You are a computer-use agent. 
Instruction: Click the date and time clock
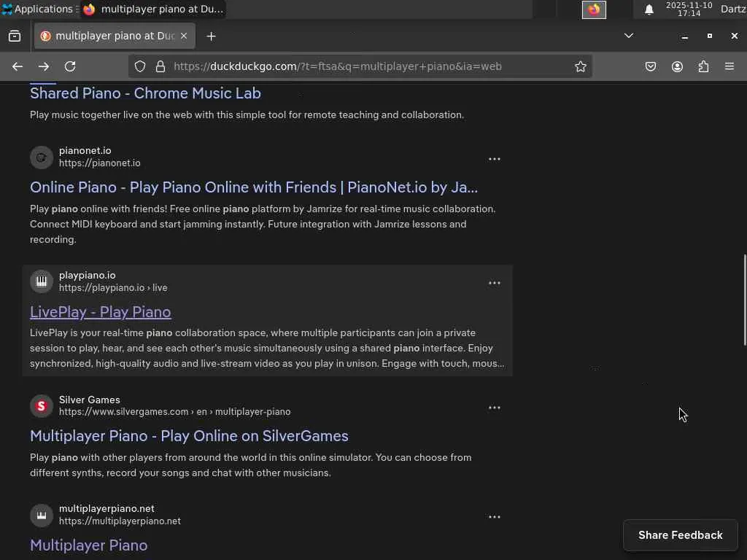(689, 9)
